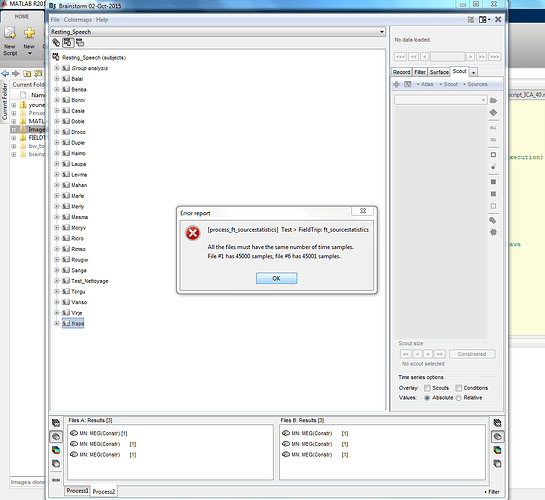Enable the Scouts overlay checkbox

[x=428, y=388]
